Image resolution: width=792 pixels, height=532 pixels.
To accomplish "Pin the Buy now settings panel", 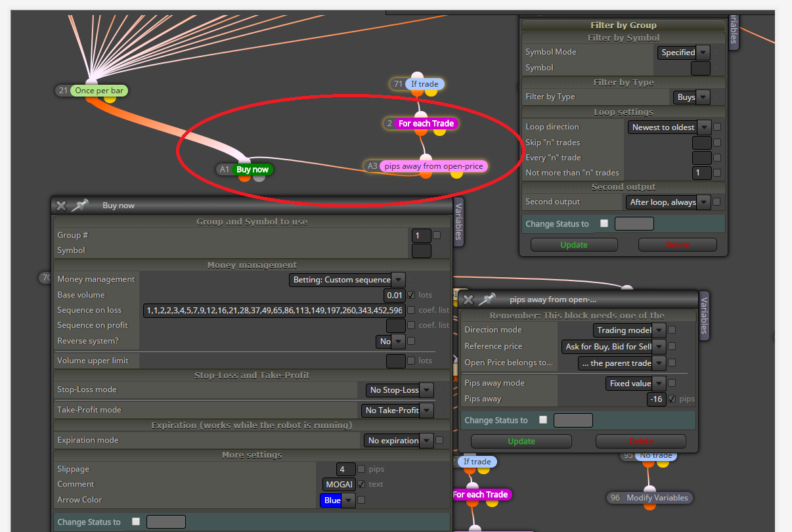I will (80, 206).
